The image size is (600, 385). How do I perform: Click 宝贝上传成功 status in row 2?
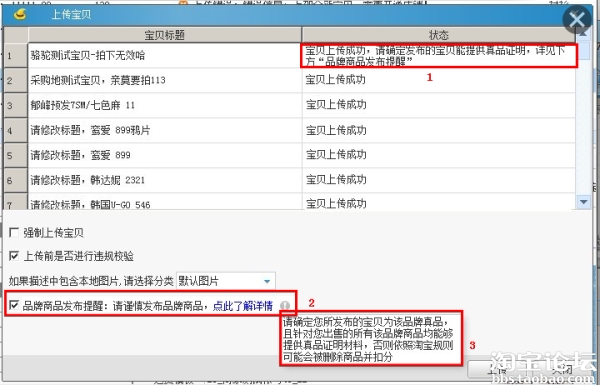click(439, 80)
